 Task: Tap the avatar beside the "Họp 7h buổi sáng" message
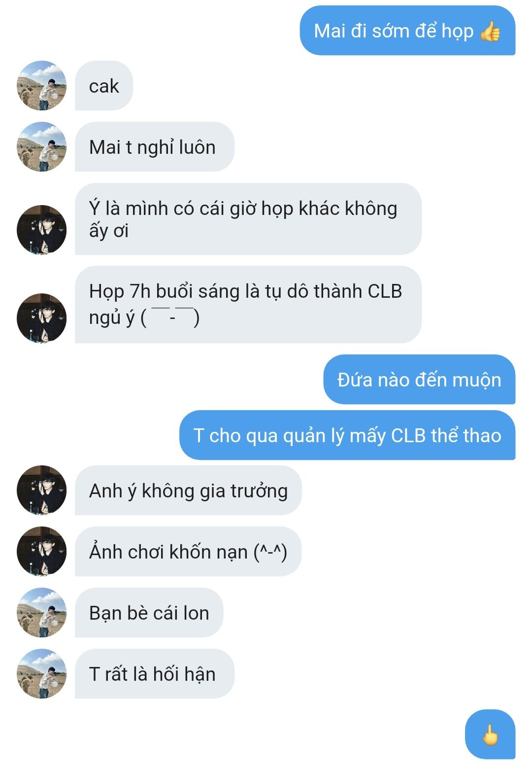[42, 318]
